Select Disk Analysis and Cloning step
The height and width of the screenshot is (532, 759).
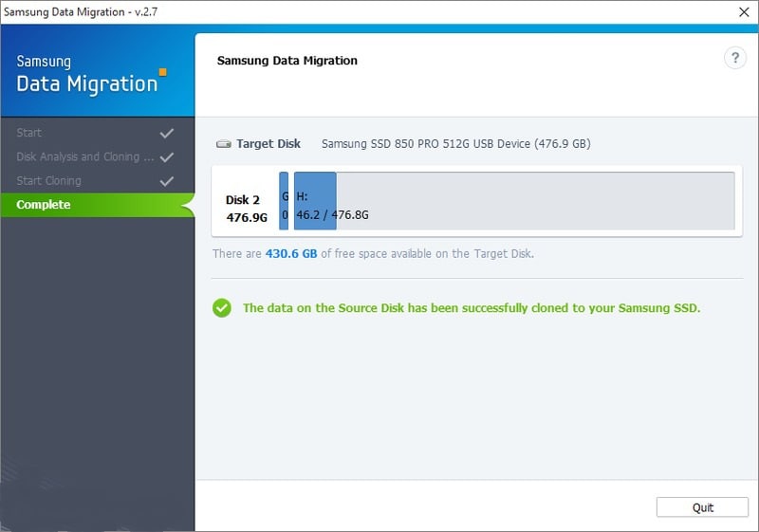click(84, 156)
